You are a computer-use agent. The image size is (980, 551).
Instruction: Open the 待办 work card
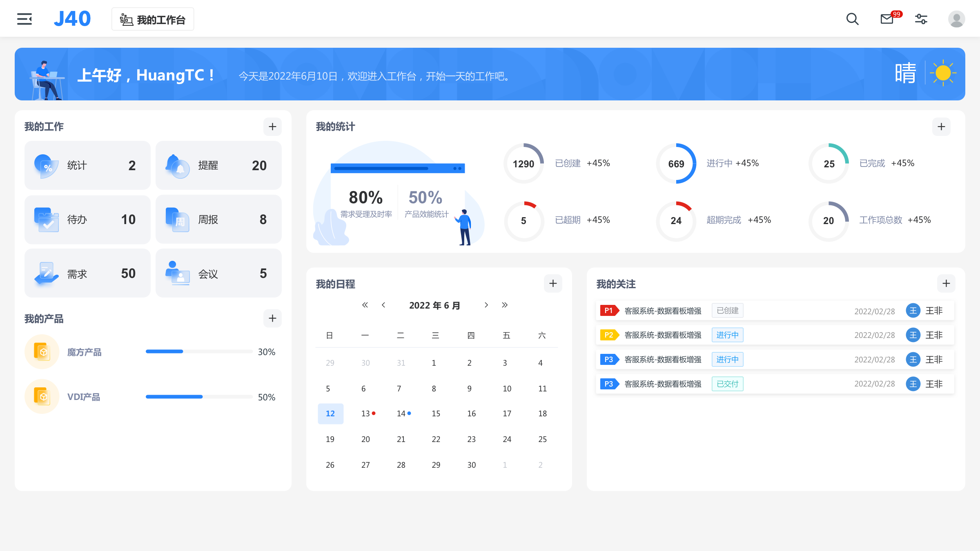coord(87,220)
